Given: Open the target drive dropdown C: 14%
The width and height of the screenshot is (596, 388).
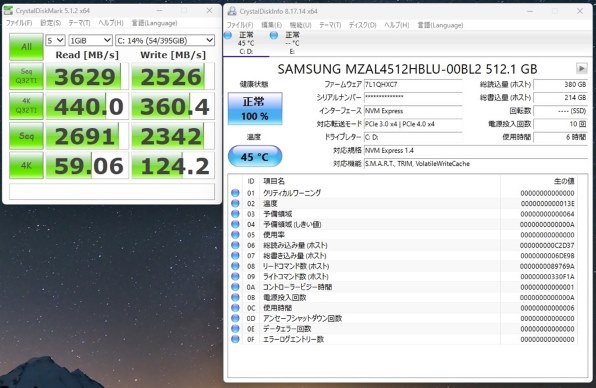Looking at the screenshot, I should [165, 40].
